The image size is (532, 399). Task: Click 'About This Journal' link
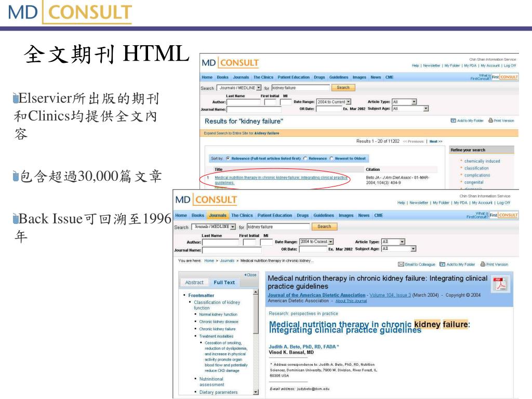coord(351,301)
